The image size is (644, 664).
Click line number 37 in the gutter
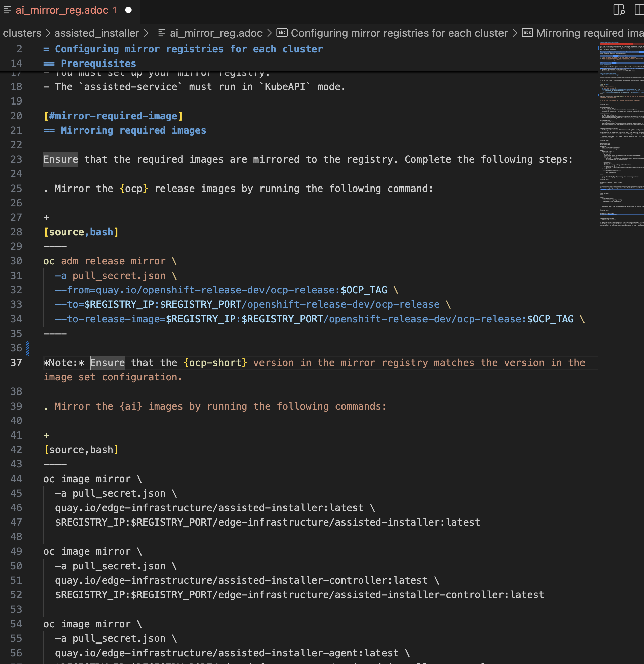click(16, 363)
